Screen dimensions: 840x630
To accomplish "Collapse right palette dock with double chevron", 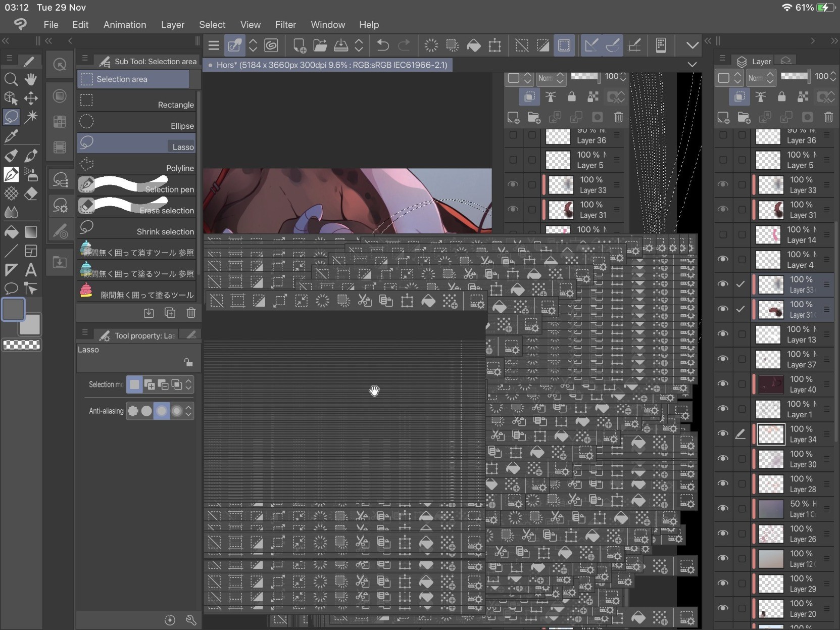I will 834,41.
